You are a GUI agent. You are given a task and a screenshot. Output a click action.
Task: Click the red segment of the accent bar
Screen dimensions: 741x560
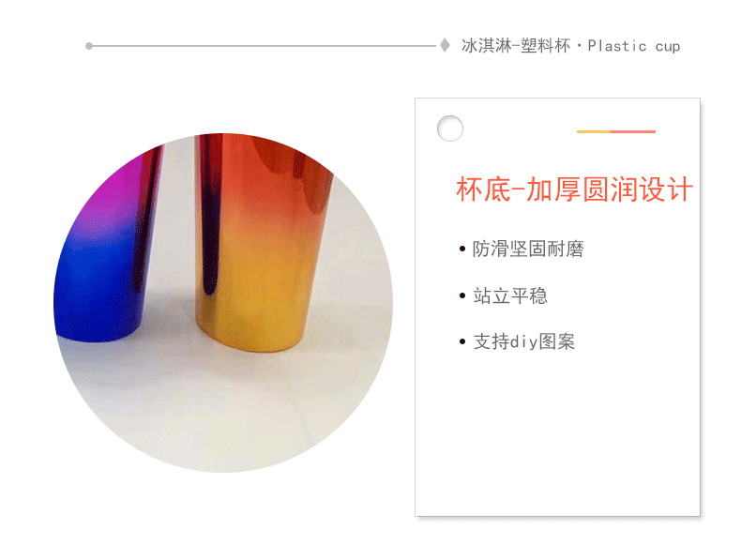[633, 131]
